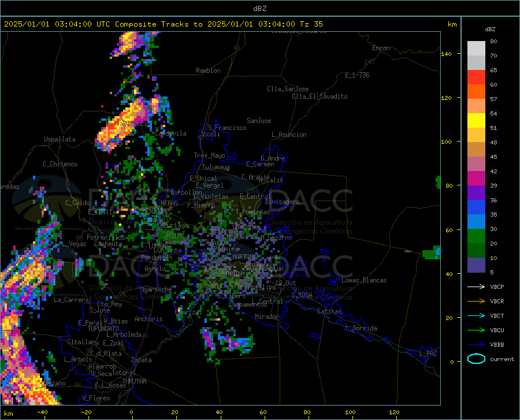Click the dBZ title at top
Viewport: 520px width, 420px height.
pos(259,9)
